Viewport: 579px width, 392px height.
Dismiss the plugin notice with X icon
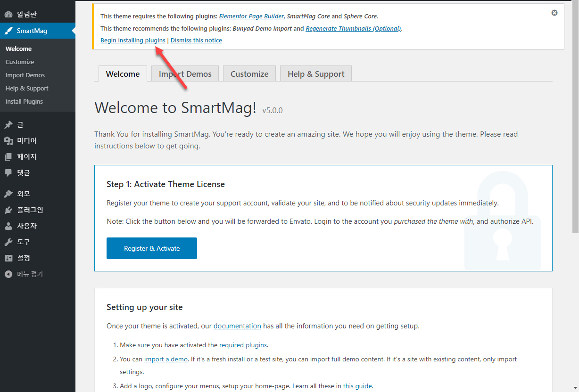[554, 13]
